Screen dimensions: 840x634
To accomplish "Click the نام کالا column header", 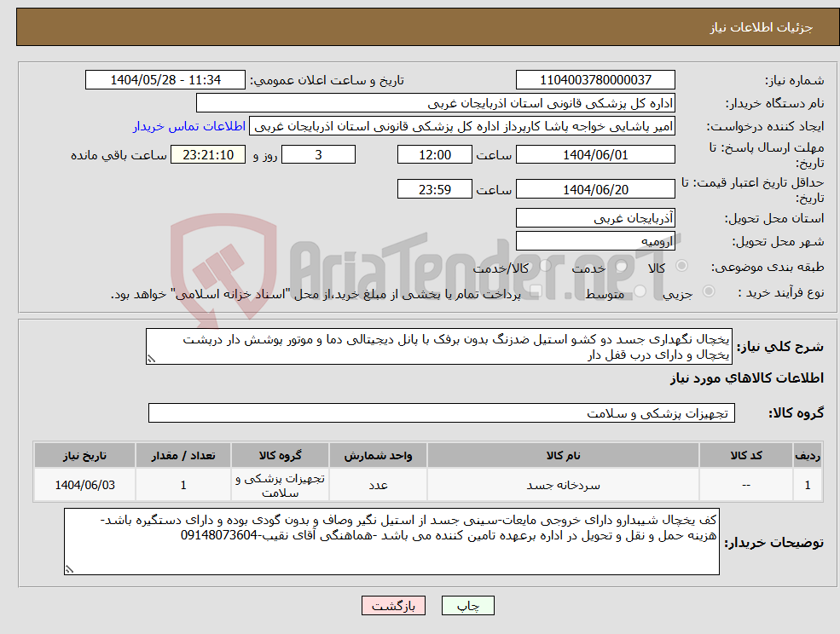I will (563, 455).
